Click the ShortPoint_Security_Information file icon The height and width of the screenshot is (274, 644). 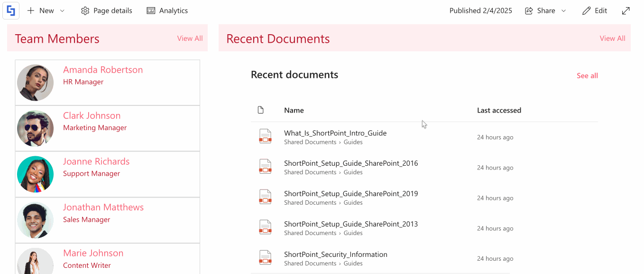click(265, 258)
